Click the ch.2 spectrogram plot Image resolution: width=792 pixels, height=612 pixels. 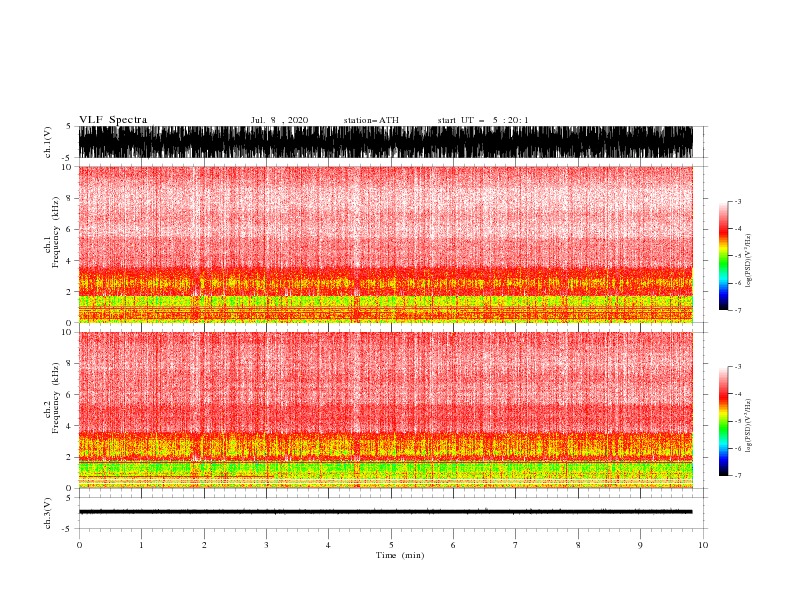(385, 410)
